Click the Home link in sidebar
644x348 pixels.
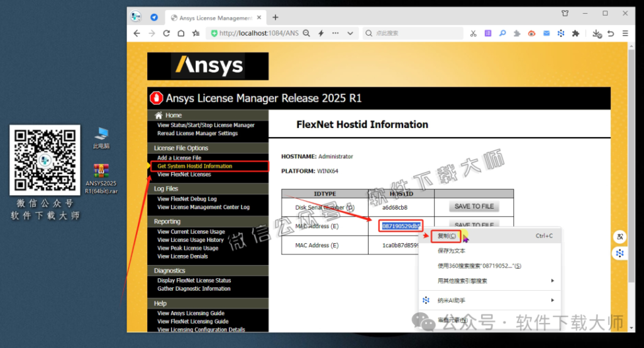[x=174, y=116]
